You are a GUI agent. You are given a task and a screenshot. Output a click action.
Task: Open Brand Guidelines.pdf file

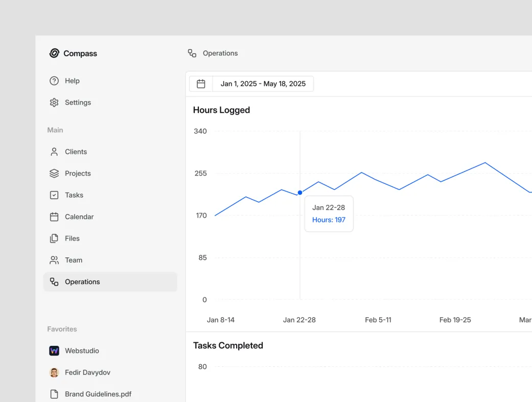(x=98, y=394)
